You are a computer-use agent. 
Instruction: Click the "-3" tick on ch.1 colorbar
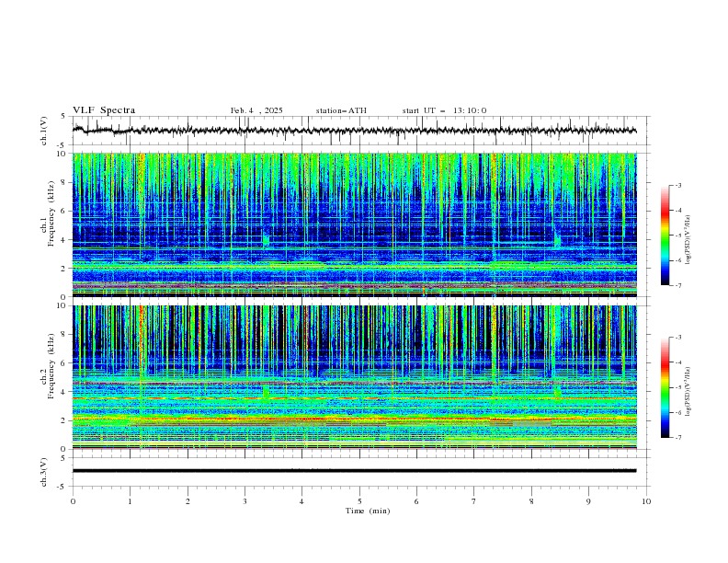coord(678,185)
